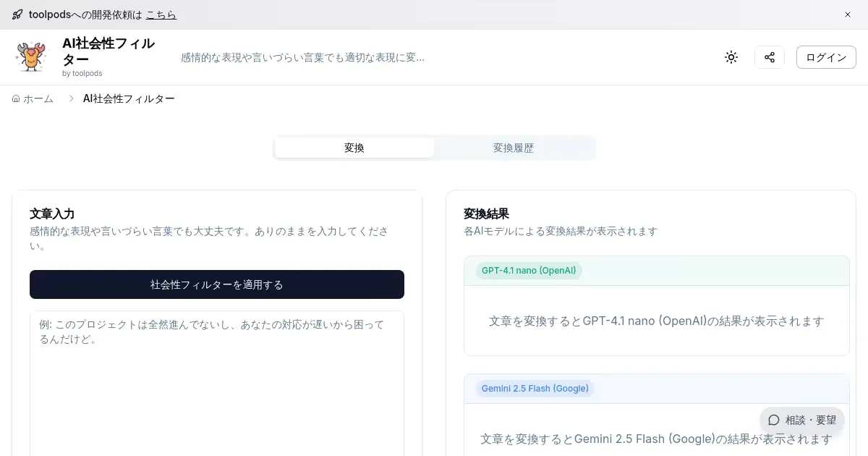Viewport: 868px width, 456px height.
Task: Open the 相談・要望 feedback button
Action: point(802,420)
